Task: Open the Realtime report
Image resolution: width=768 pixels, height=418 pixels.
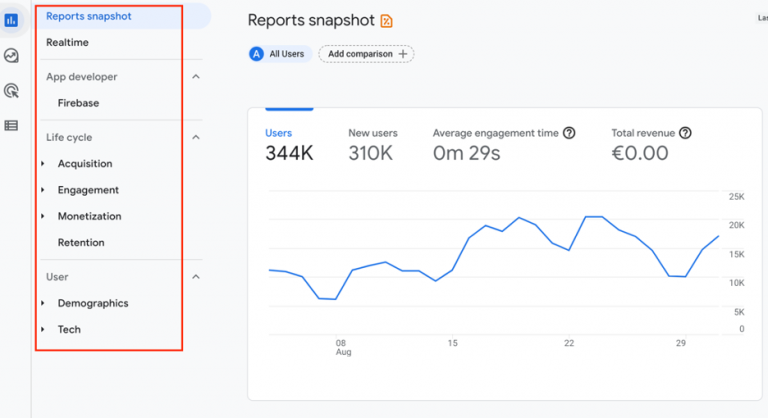Action: (67, 43)
